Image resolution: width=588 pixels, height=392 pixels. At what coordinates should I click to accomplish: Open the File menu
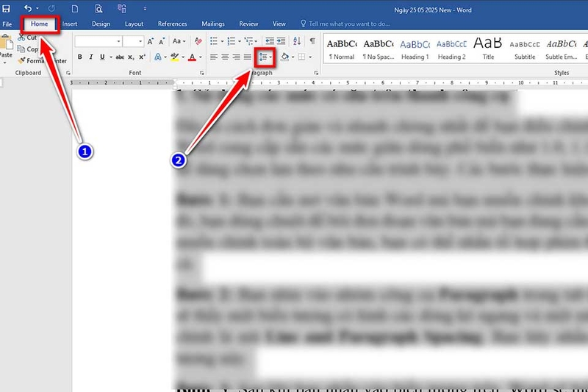point(7,24)
